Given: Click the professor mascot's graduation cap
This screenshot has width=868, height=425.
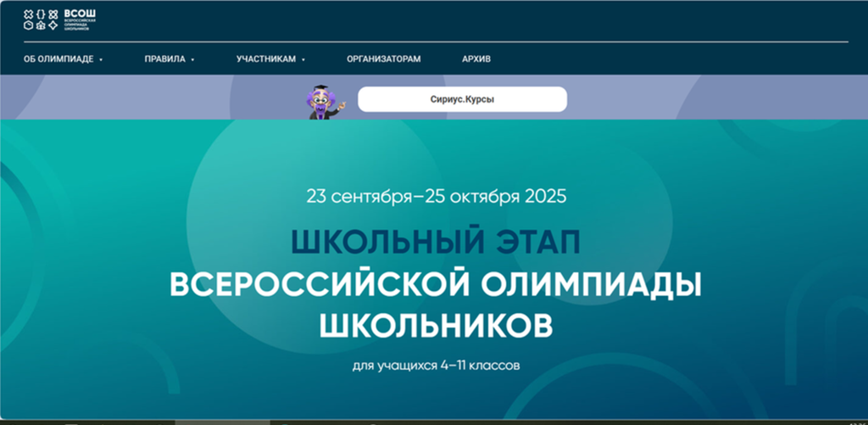Looking at the screenshot, I should (x=320, y=86).
